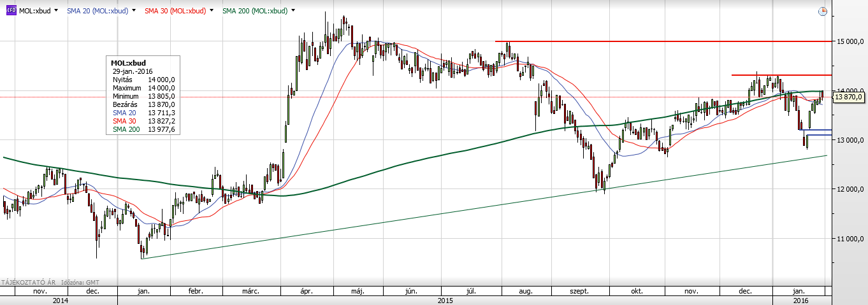The width and height of the screenshot is (868, 305).
Task: Click the ápr. month label on time axis
Action: [x=306, y=291]
